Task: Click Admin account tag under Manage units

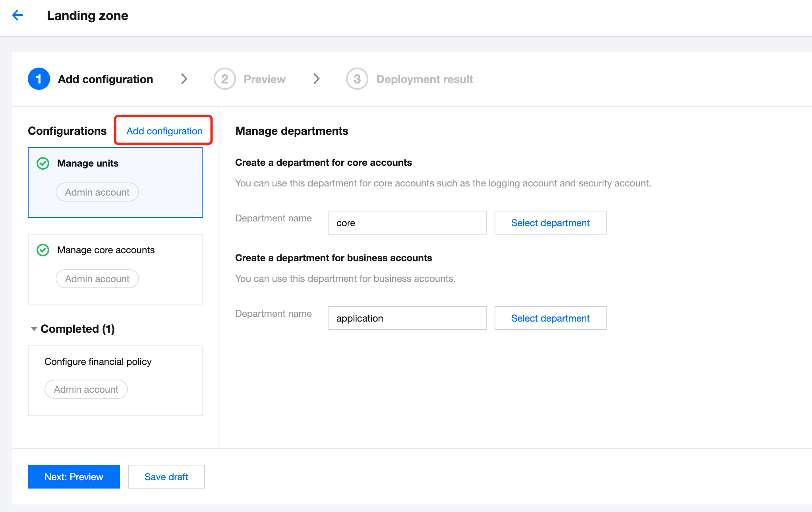Action: pos(97,192)
